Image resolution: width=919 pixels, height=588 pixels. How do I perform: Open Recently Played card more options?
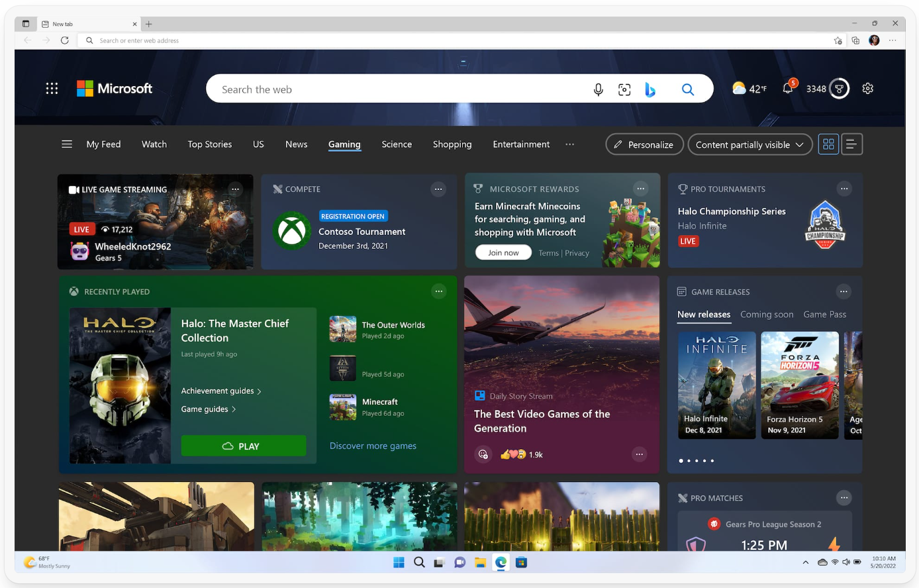click(438, 291)
